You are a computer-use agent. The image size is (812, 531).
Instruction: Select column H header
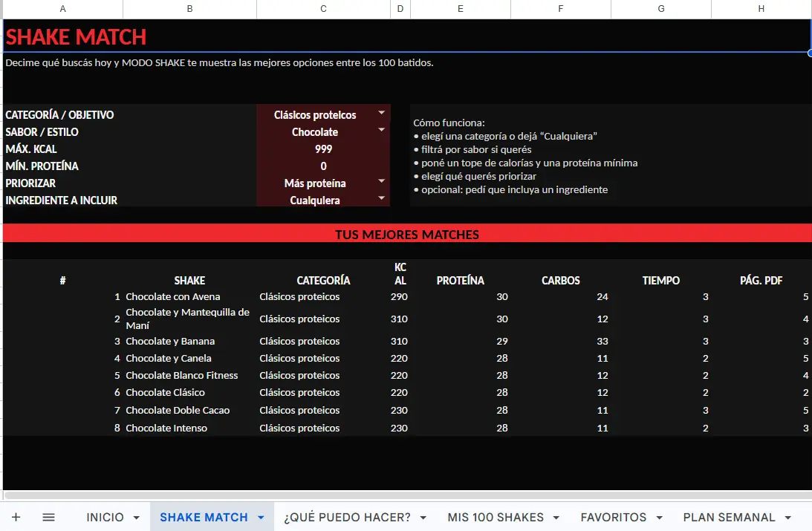click(x=761, y=9)
